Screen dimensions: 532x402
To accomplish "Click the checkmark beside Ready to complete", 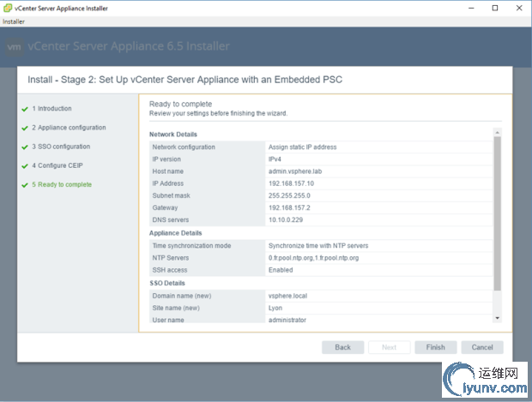I will pyautogui.click(x=25, y=185).
